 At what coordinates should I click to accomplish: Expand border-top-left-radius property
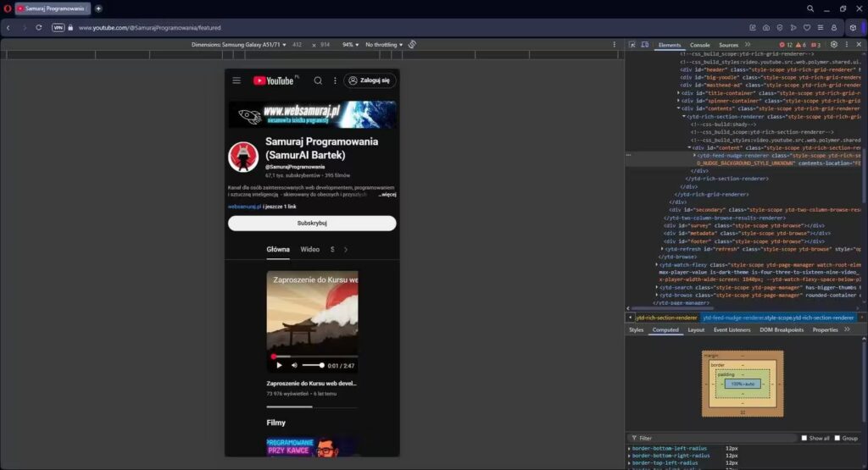click(x=629, y=463)
